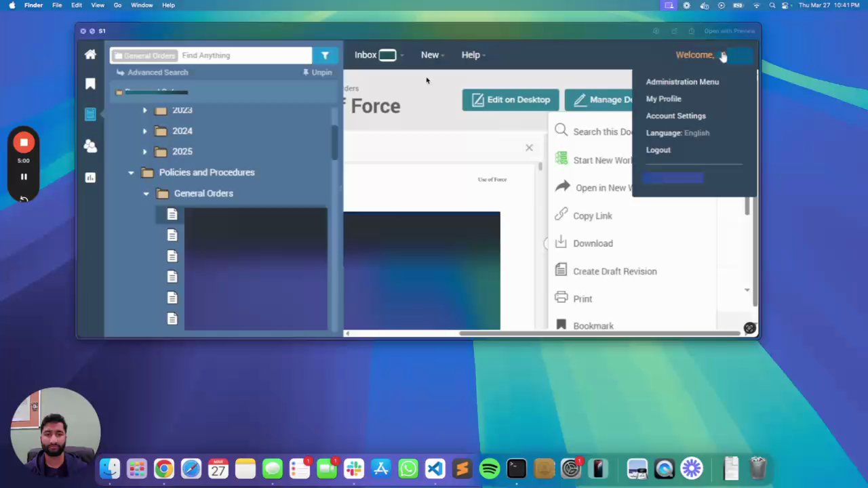This screenshot has width=868, height=488.
Task: Open the Wi-Fi status menu icon
Action: (756, 5)
